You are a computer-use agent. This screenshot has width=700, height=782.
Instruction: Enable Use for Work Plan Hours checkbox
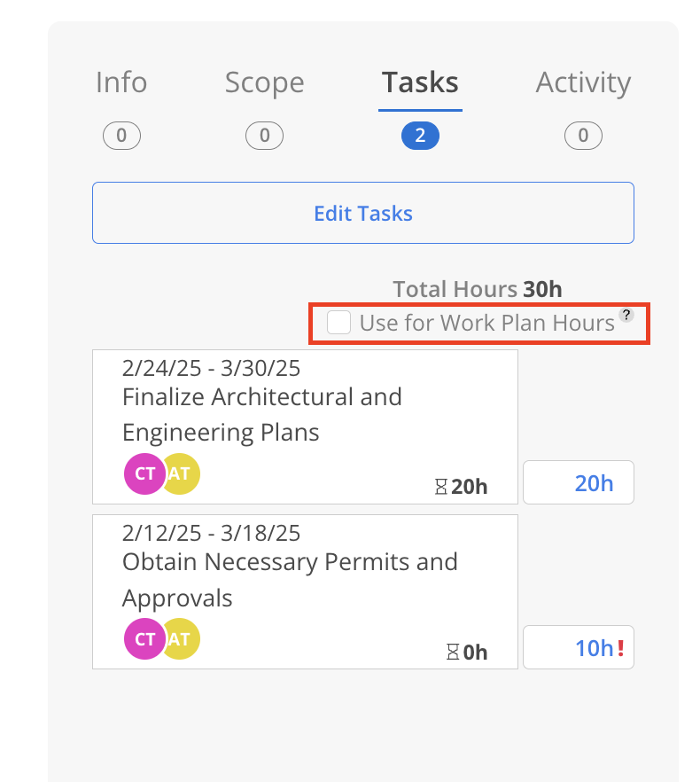[338, 322]
